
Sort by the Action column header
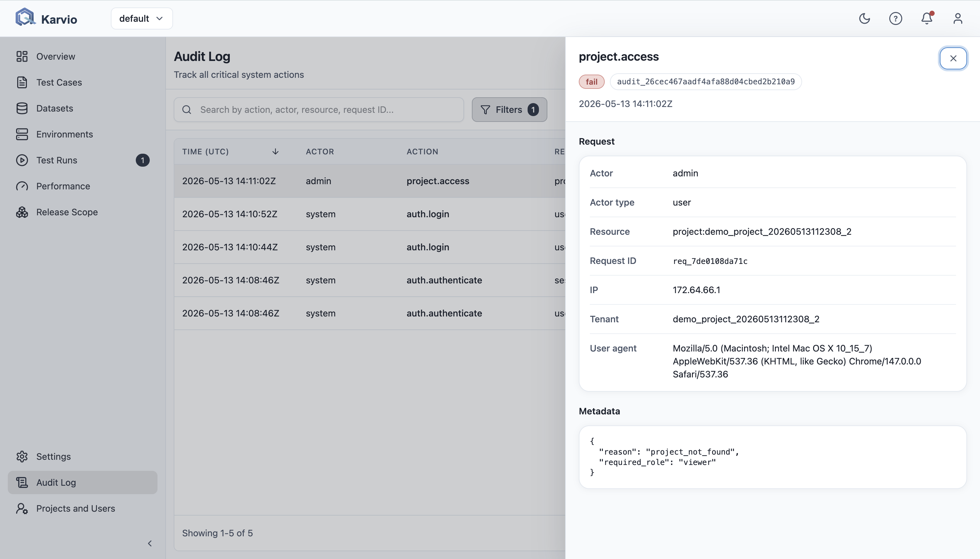(422, 151)
